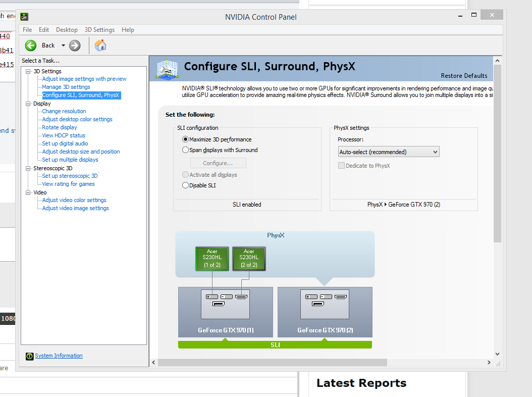This screenshot has height=397, width=532.
Task: Open Adjust desktop size and position
Action: coord(81,152)
